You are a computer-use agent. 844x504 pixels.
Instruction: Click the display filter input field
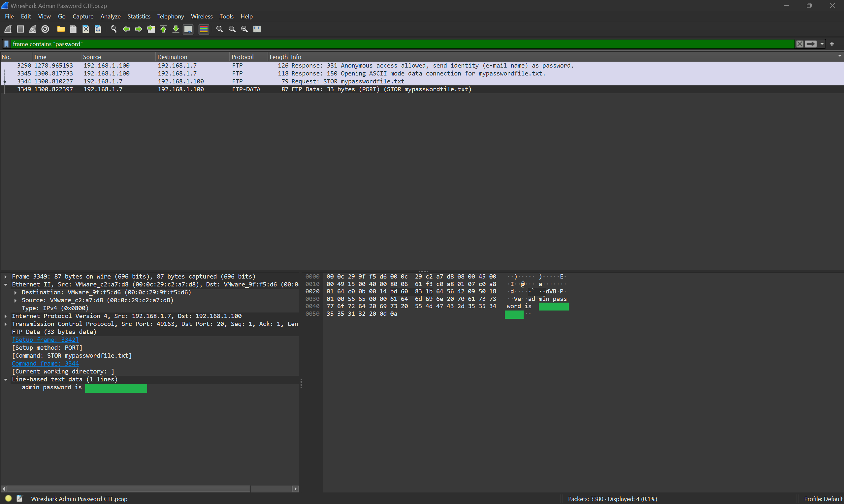[x=403, y=44]
